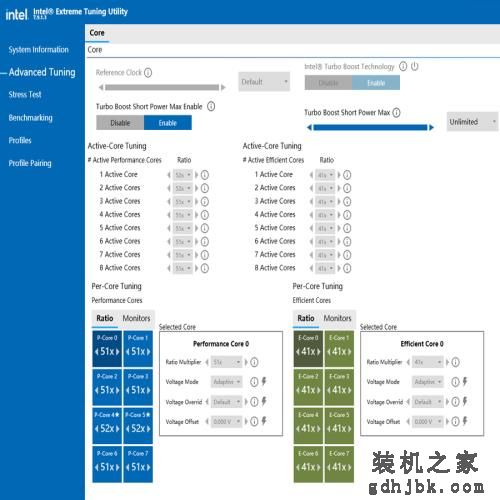Open info for Efficient Core 0 Voltage Offset
500x500 pixels.
[x=455, y=422]
